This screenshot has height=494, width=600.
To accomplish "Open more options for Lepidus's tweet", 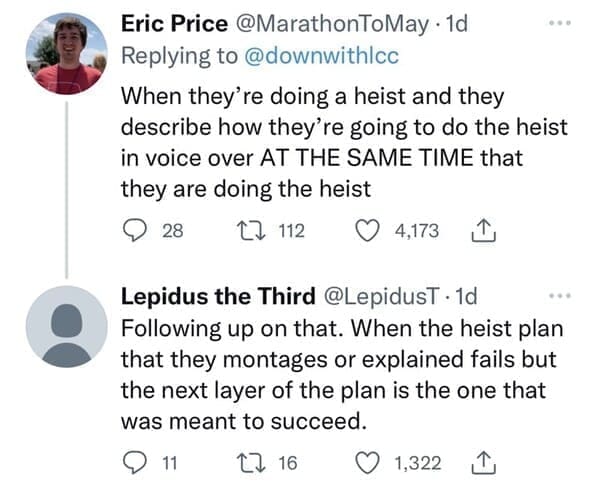I will [560, 296].
